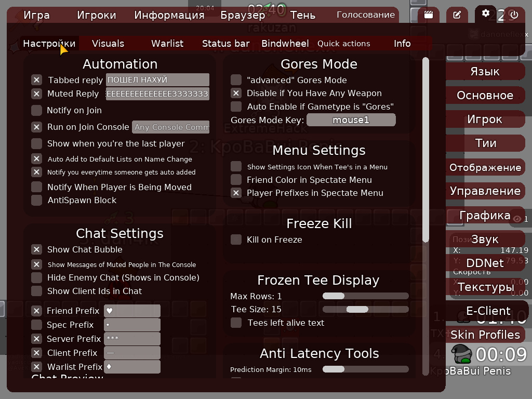532x399 pixels.
Task: Adjust the Max Rows slider
Action: [x=365, y=296]
